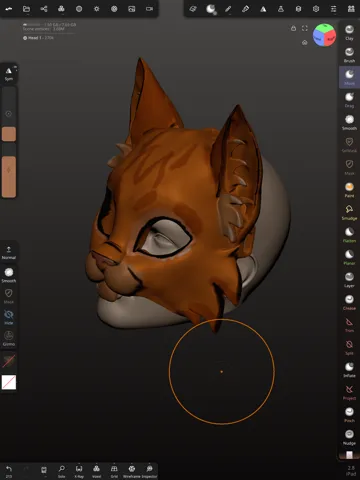Toggle the Inspector
This screenshot has height=480, width=360.
point(149,471)
